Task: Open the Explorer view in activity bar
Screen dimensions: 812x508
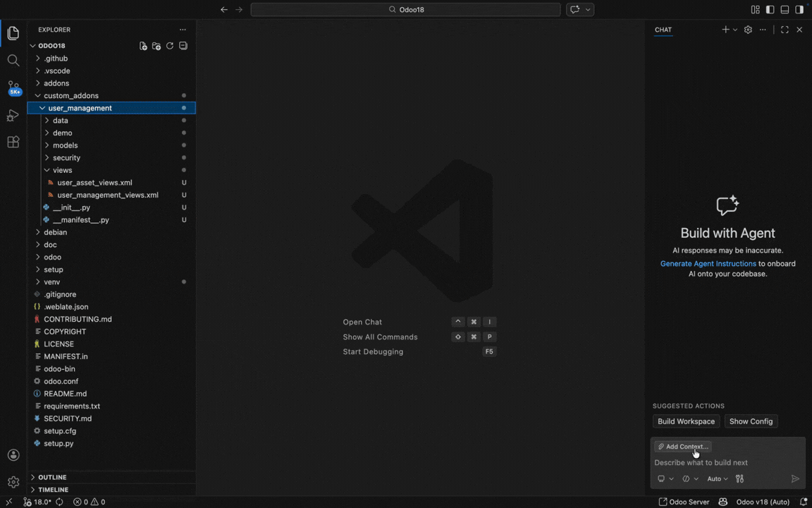Action: [x=13, y=34]
